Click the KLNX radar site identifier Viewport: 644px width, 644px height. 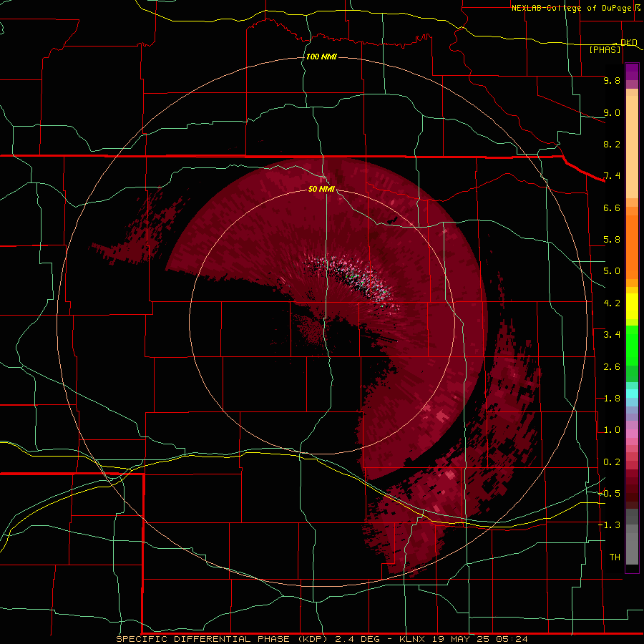[x=413, y=639]
